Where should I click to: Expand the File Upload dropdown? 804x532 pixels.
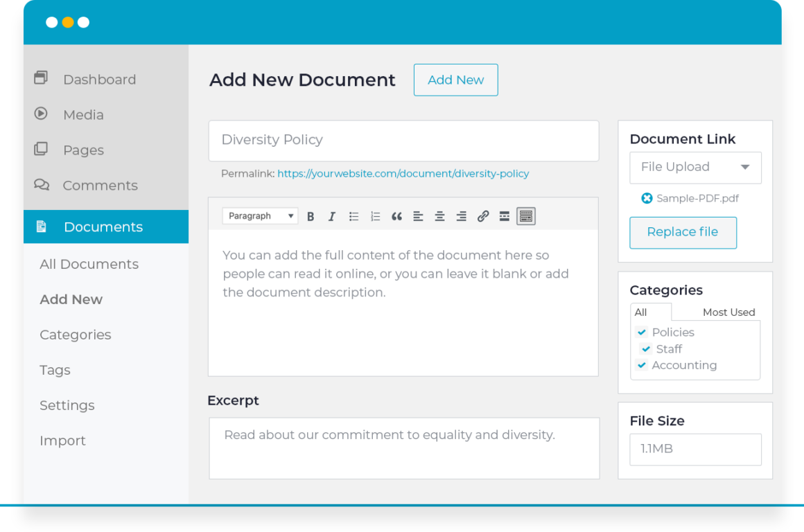695,168
